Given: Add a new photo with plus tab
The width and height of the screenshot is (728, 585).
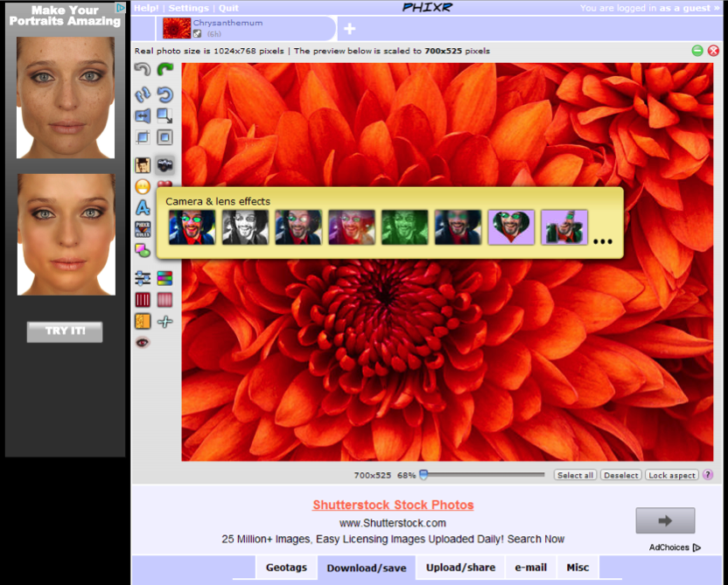Looking at the screenshot, I should tap(349, 29).
